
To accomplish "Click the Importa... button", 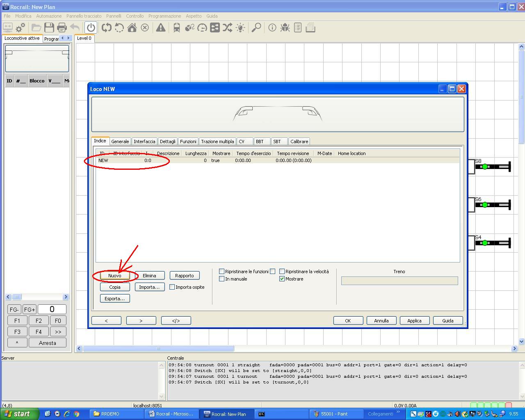I will (150, 287).
